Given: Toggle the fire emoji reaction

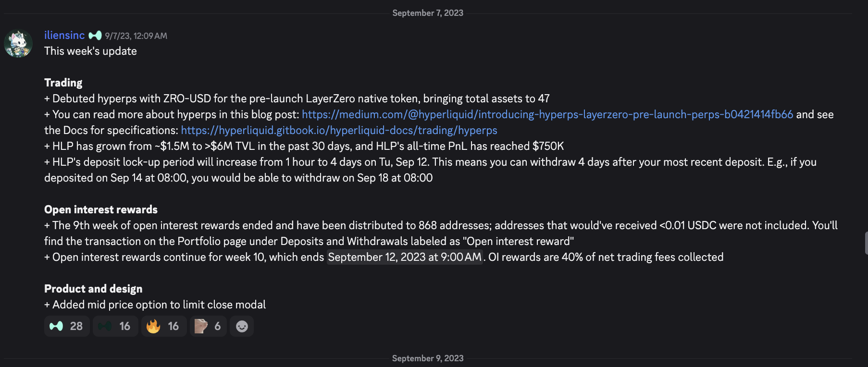Looking at the screenshot, I should 164,327.
